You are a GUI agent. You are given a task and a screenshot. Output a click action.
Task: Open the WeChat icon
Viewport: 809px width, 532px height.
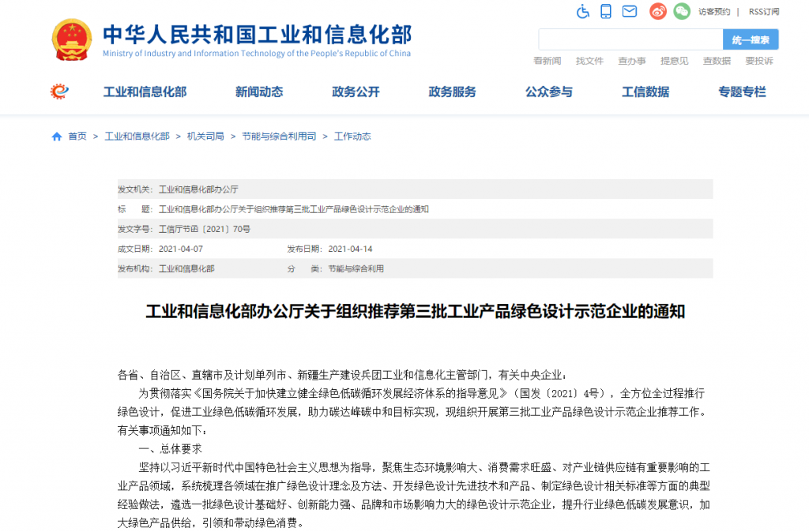pyautogui.click(x=681, y=12)
